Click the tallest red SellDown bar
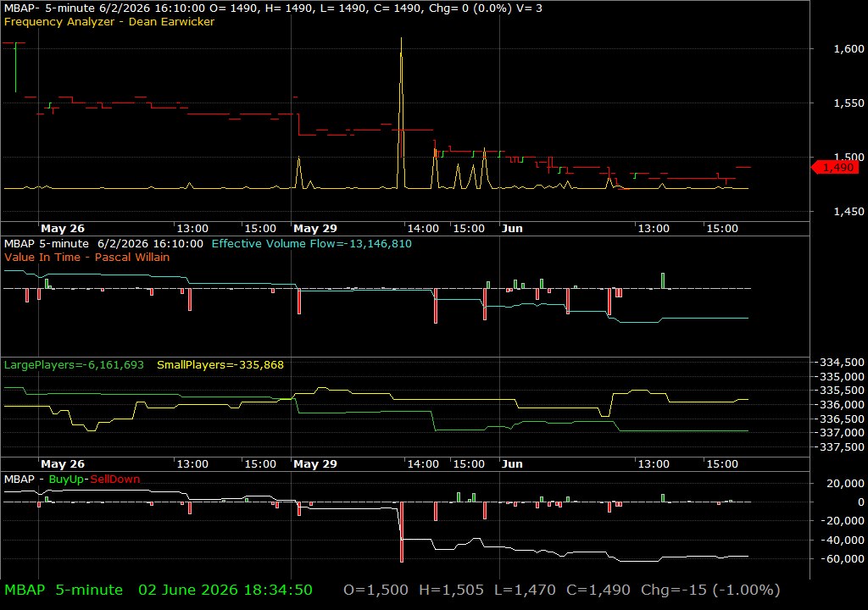The image size is (868, 610). 402,532
